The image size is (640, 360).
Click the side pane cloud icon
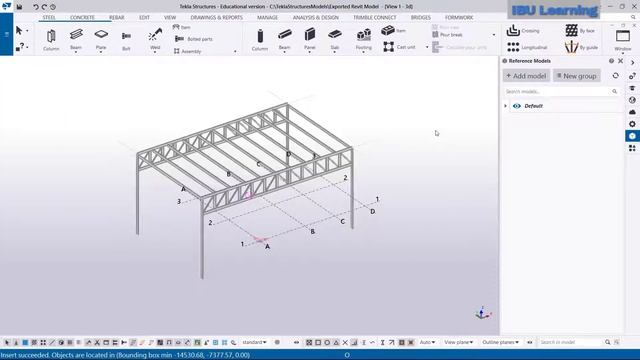[632, 112]
